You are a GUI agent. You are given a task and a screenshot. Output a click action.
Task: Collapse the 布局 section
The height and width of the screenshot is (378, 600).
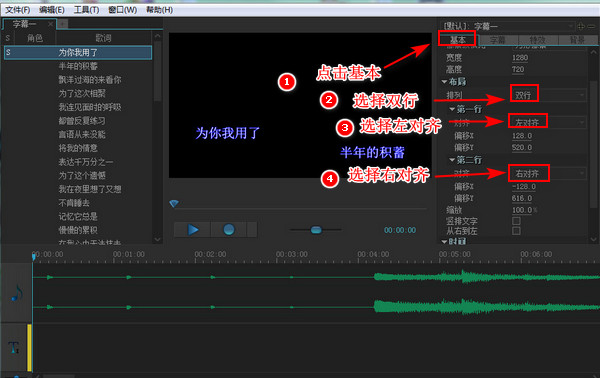pyautogui.click(x=444, y=81)
